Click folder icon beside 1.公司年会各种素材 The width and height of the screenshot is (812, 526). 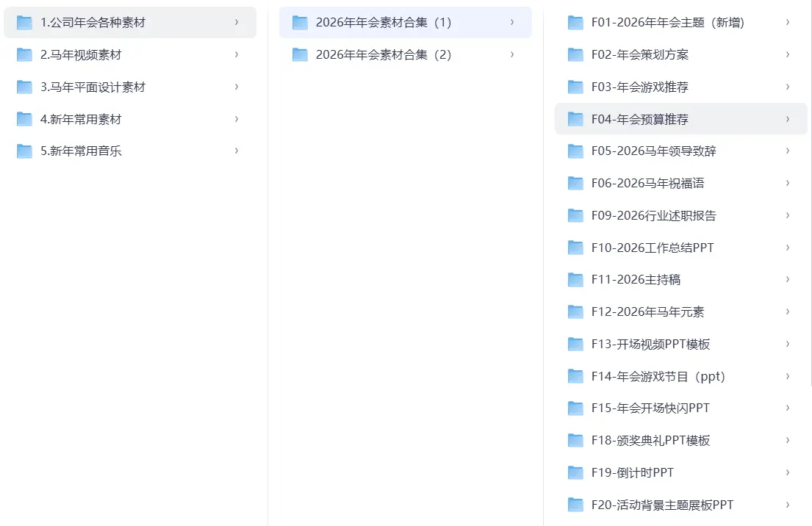click(x=25, y=23)
